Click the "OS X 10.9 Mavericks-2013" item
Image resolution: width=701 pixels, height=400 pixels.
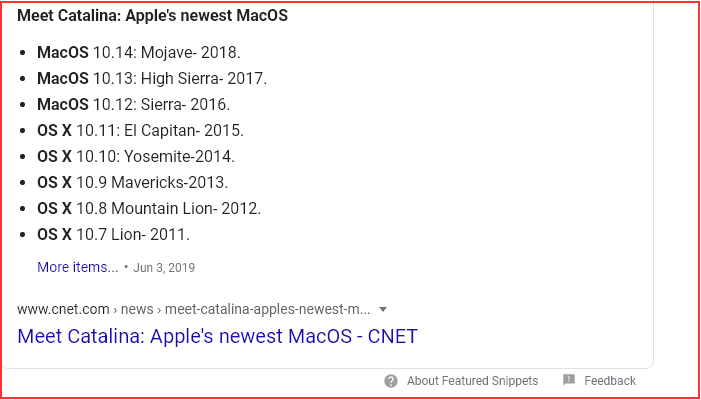132,182
